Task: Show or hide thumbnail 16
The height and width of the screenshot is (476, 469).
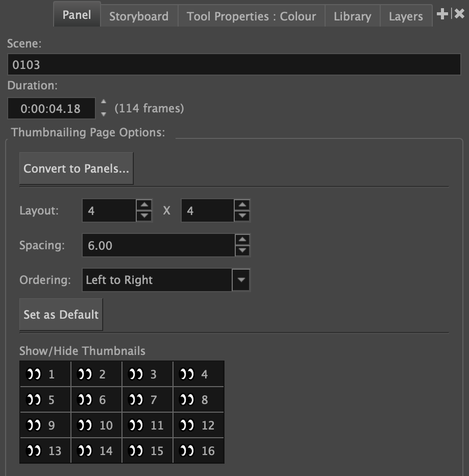Action: click(x=187, y=451)
